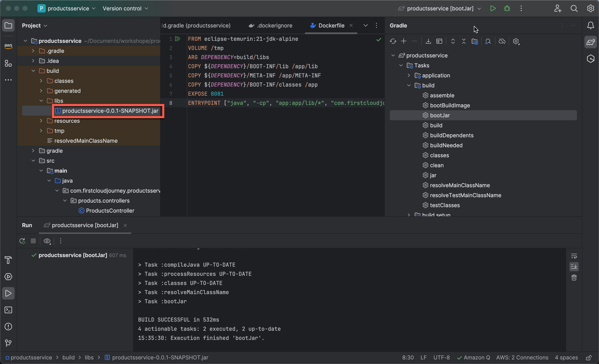
Task: Rerun the bootJar Gradle task
Action: pos(22,241)
